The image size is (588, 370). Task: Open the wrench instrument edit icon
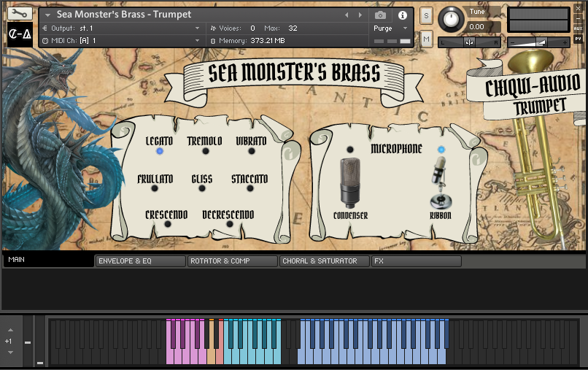tap(19, 13)
